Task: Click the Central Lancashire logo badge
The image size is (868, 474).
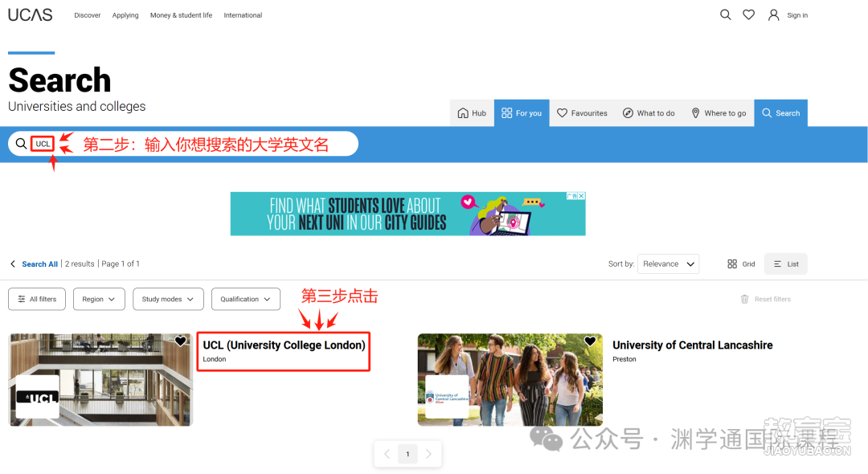Action: (447, 397)
